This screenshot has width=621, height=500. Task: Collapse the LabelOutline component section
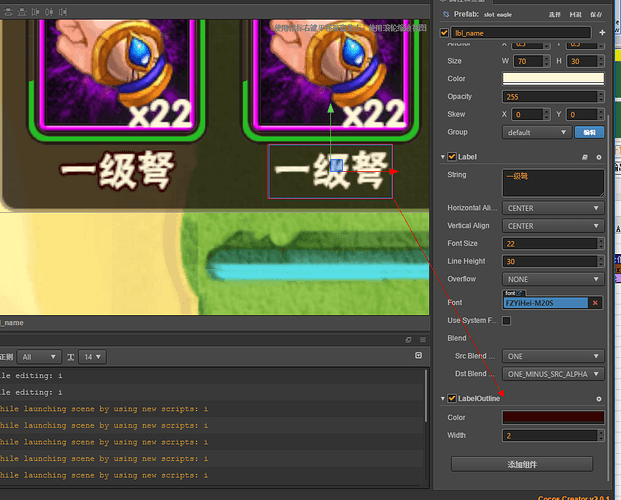click(443, 399)
